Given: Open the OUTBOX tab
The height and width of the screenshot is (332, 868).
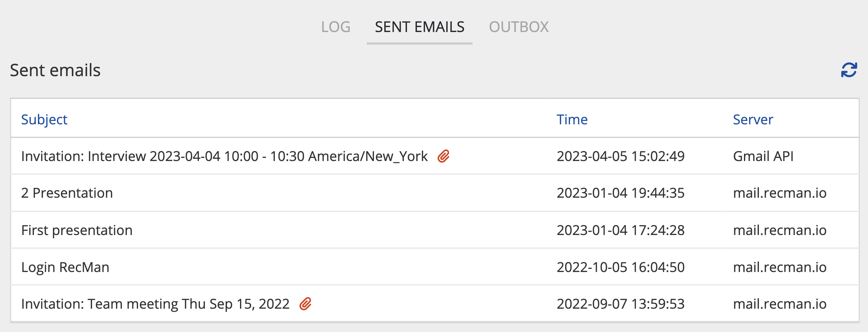Looking at the screenshot, I should (x=519, y=27).
